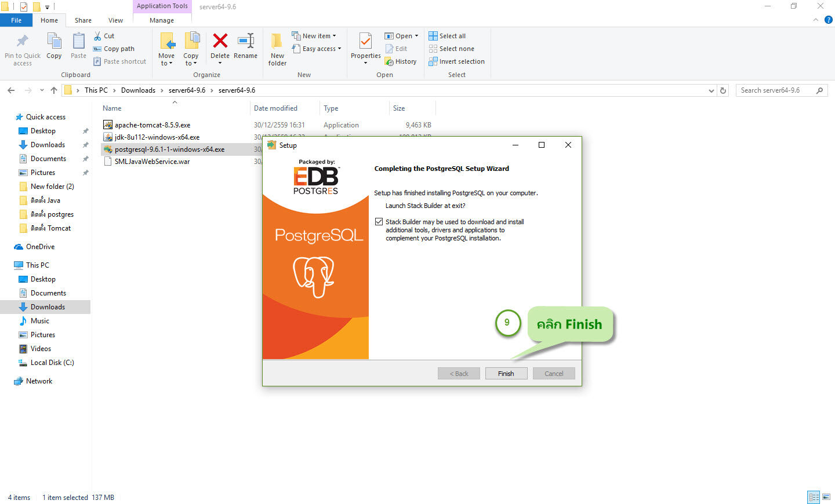The height and width of the screenshot is (504, 835).
Task: Go back with the Back arrow
Action: coord(11,90)
